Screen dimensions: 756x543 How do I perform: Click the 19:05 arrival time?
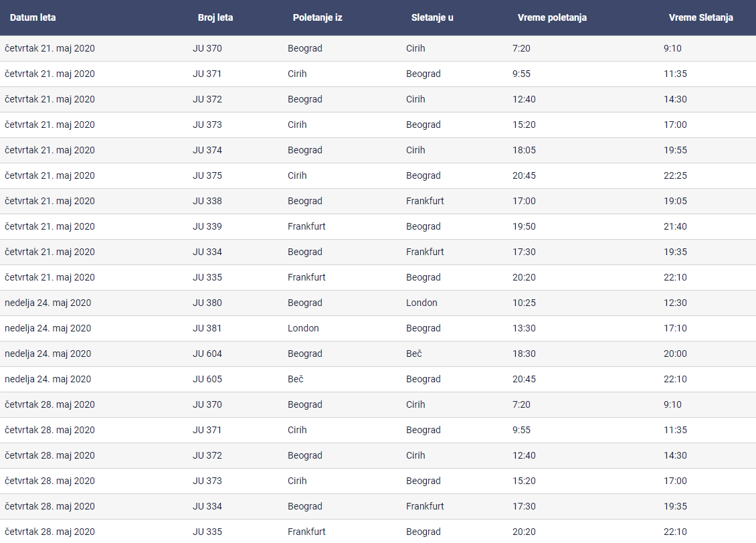(675, 201)
